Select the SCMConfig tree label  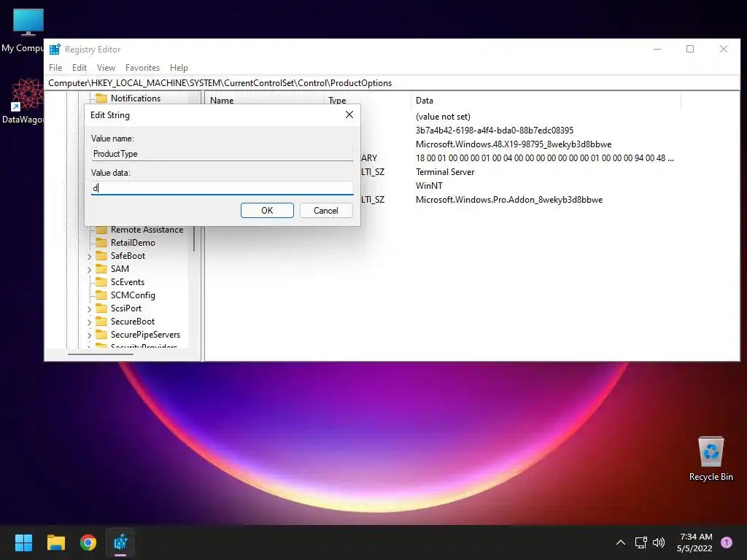tap(133, 295)
